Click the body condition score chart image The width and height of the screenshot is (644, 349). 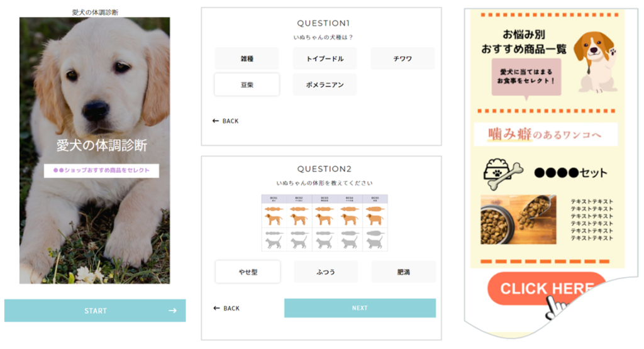click(x=325, y=223)
